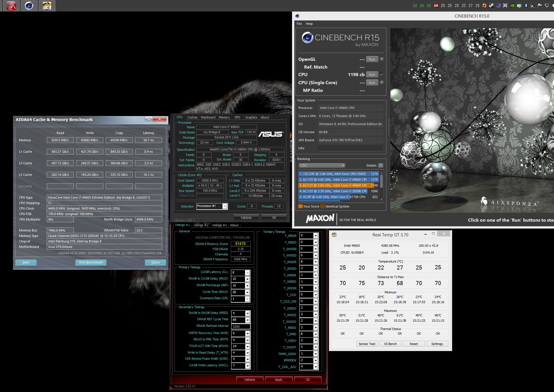Open Action Center flag tray icon
The height and width of the screenshot is (392, 554).
pos(540,5)
